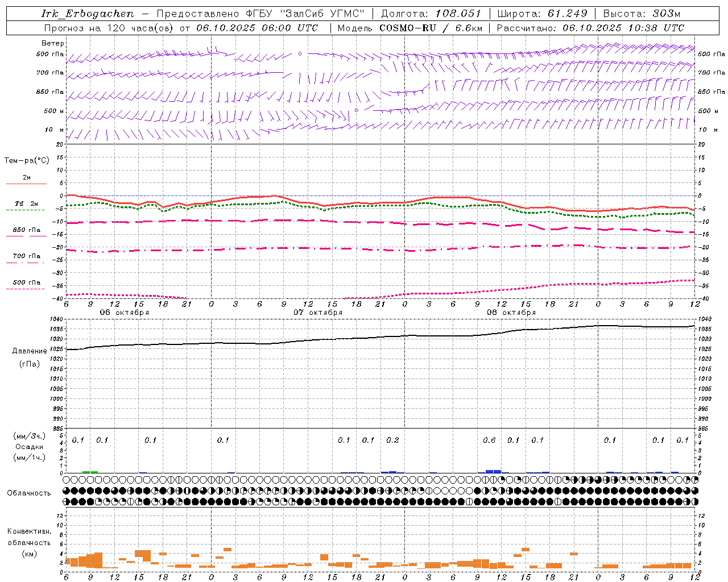Click the 0.2 precipitation value

click(392, 440)
